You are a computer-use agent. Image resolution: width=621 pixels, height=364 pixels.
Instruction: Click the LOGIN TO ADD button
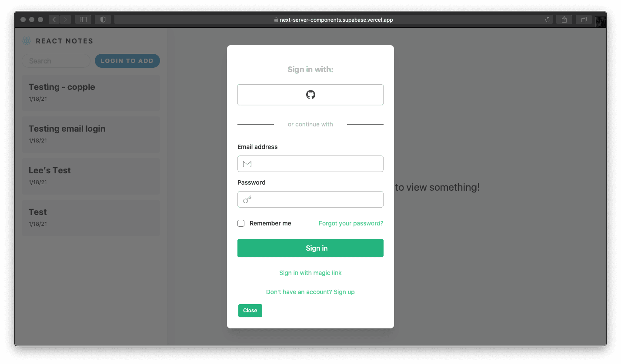click(x=127, y=61)
